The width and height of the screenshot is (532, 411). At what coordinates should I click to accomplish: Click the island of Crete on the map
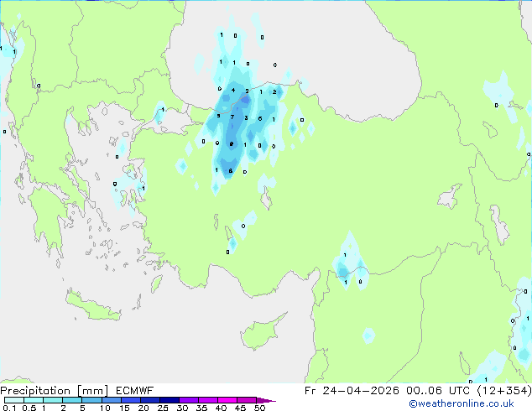tap(92, 306)
